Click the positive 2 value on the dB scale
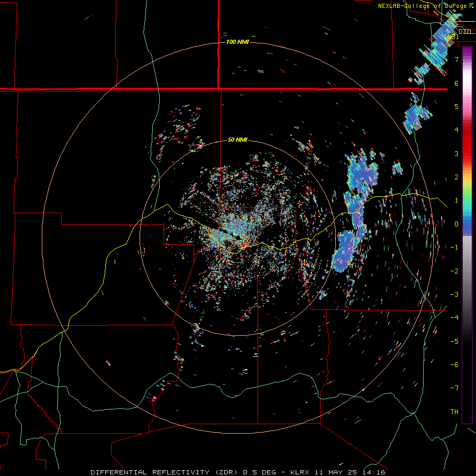Screen dimensions: 476x476 [456, 177]
